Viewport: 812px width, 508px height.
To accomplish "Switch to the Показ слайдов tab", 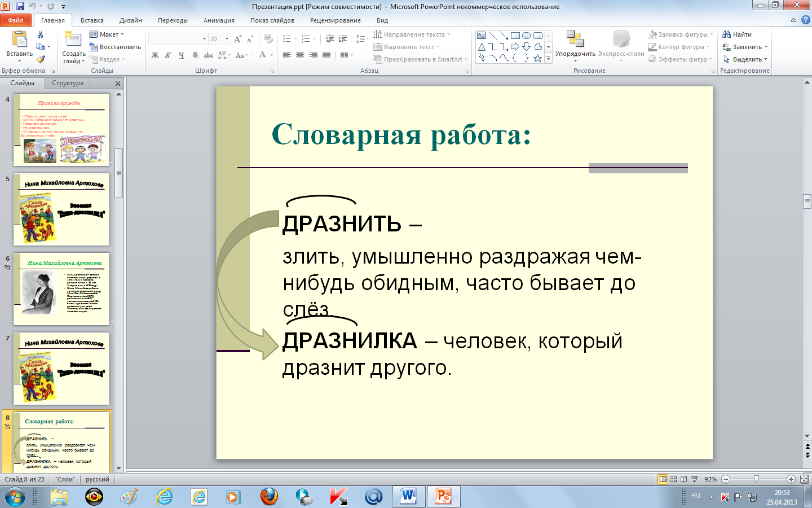I will [x=272, y=20].
